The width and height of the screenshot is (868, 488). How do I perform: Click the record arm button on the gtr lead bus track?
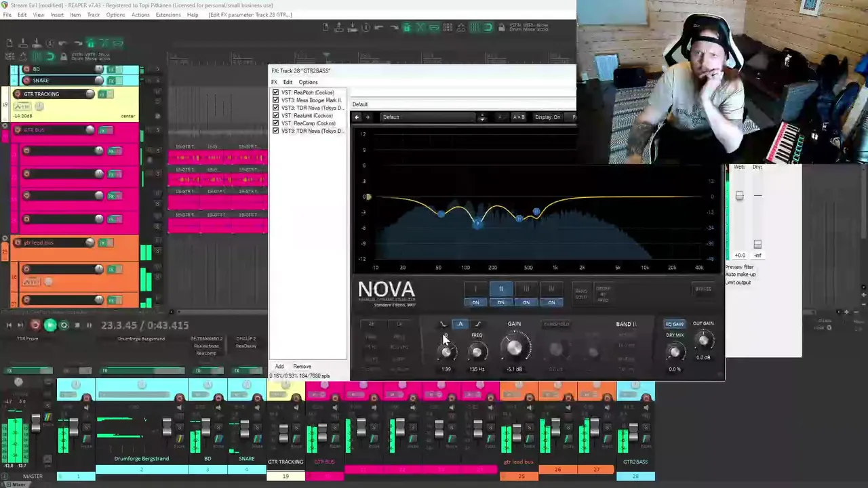(x=16, y=243)
